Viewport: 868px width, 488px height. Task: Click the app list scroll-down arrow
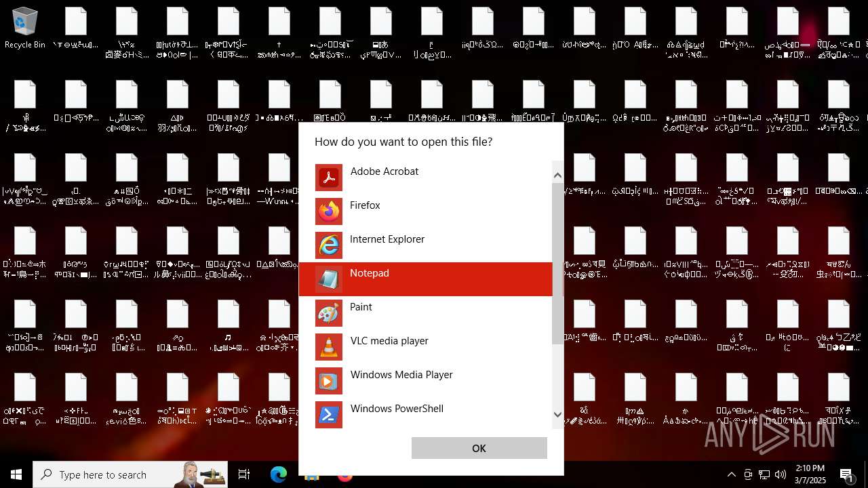557,414
